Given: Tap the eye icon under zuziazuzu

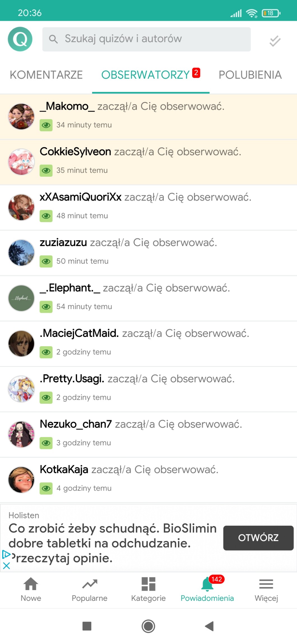Looking at the screenshot, I should pyautogui.click(x=46, y=261).
